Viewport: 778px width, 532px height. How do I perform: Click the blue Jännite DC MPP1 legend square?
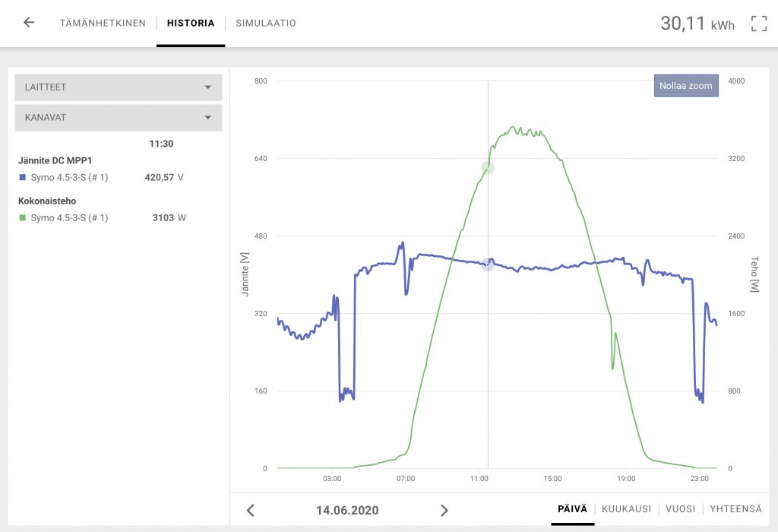click(23, 178)
